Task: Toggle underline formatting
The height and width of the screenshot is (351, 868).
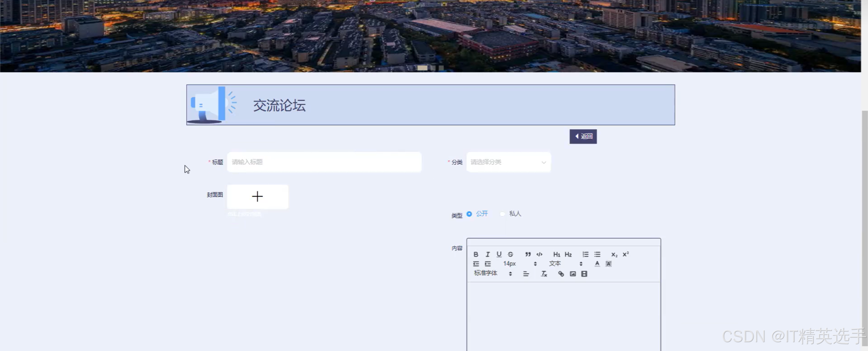Action: coord(499,254)
